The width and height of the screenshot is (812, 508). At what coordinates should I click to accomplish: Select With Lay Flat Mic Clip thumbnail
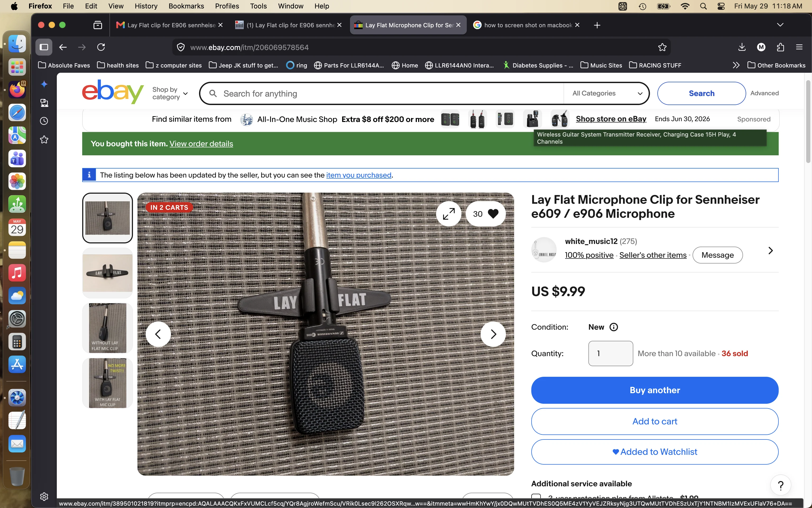[x=107, y=383]
